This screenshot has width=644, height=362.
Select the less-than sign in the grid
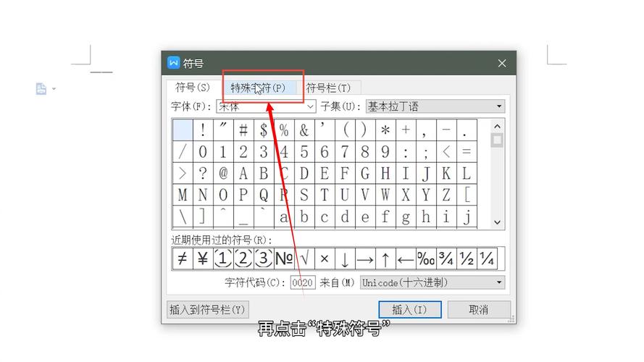pos(446,152)
